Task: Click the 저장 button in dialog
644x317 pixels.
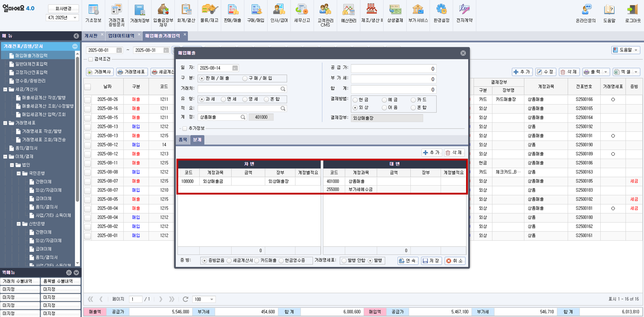Action: point(431,261)
